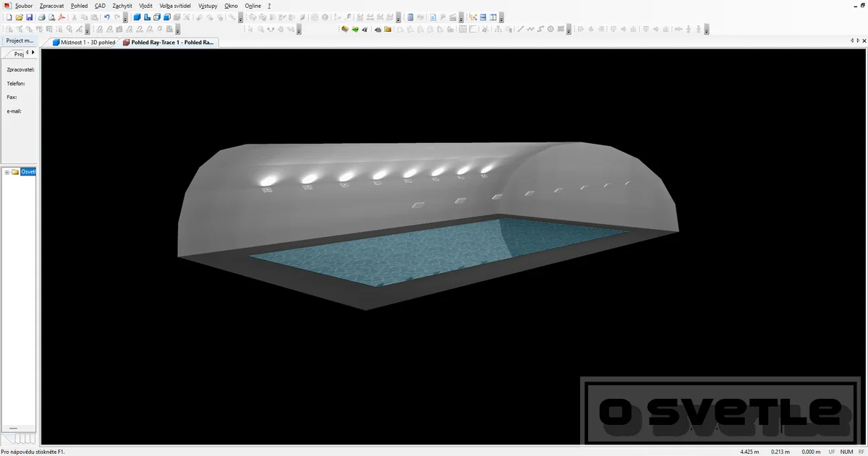868x456 pixels.
Task: Click the yellow luminaire insert icon
Action: 345,30
